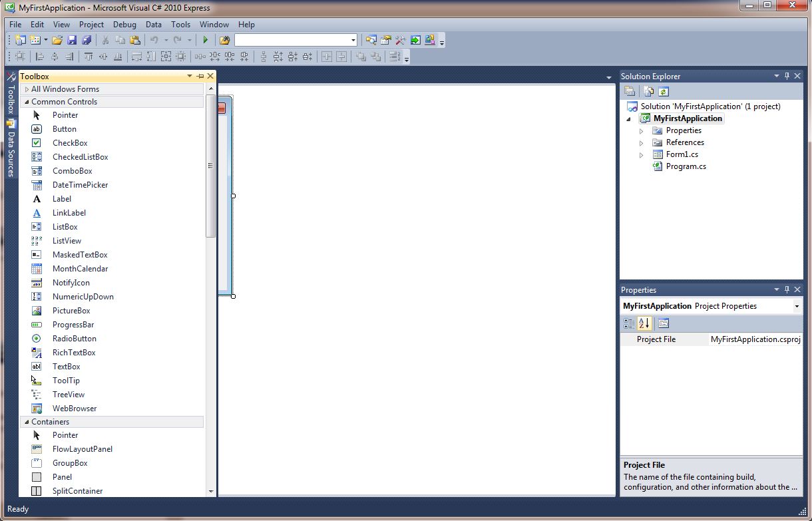The width and height of the screenshot is (812, 521).
Task: Click Show All Files in Solution Explorer
Action: click(648, 92)
